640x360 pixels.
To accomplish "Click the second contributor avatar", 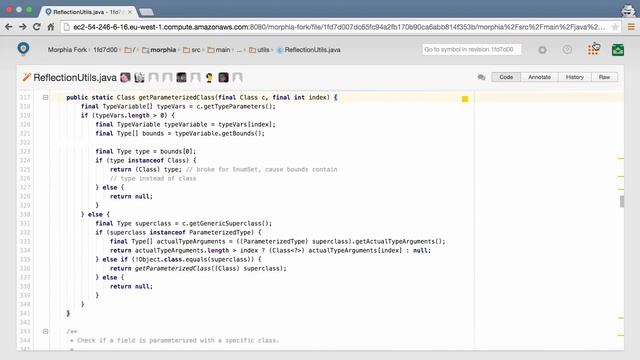I will 139,77.
